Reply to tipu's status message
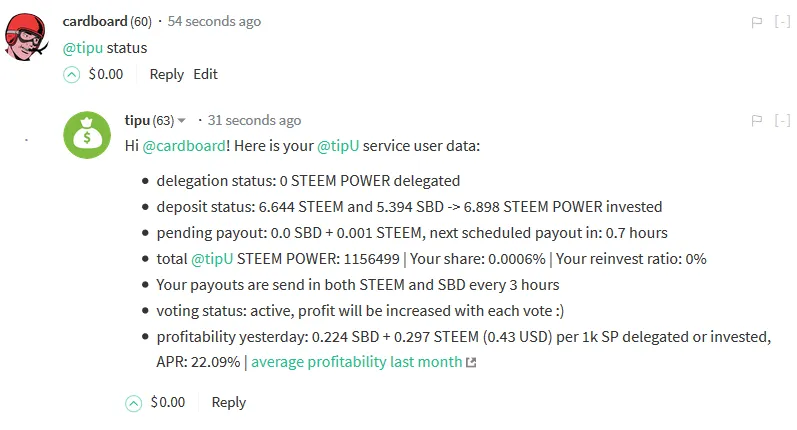This screenshot has height=430, width=797. [229, 403]
